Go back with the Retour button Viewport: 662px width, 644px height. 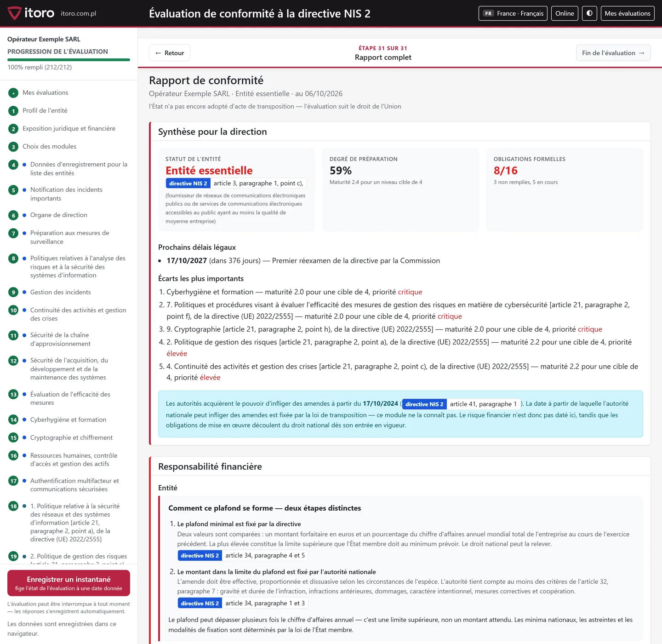(x=170, y=53)
